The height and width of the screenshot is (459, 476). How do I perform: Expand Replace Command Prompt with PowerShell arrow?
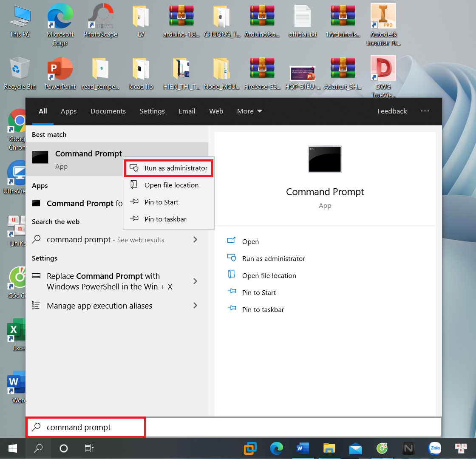[195, 281]
